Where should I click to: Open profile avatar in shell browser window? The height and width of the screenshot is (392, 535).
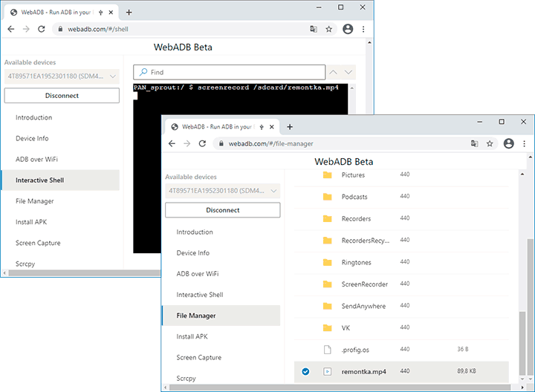pos(348,29)
